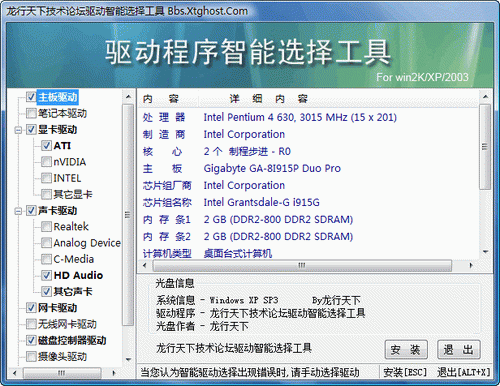Click the 退出 exit button

[x=458, y=350]
